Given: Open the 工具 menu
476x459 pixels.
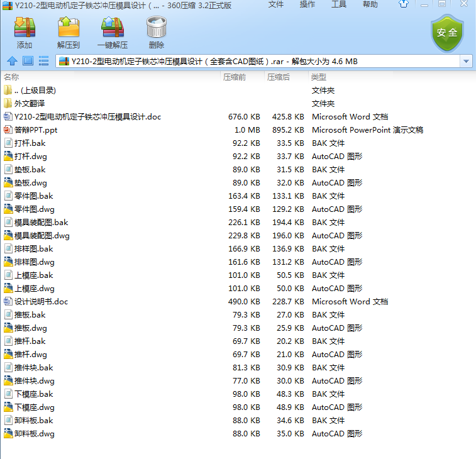Looking at the screenshot, I should [x=339, y=4].
